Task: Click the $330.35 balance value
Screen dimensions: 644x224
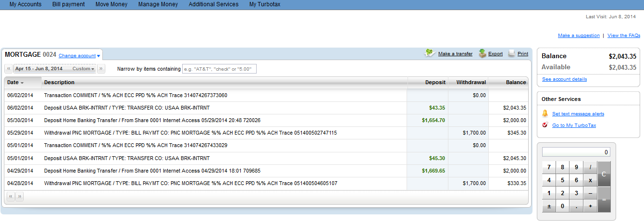Action: pos(517,183)
